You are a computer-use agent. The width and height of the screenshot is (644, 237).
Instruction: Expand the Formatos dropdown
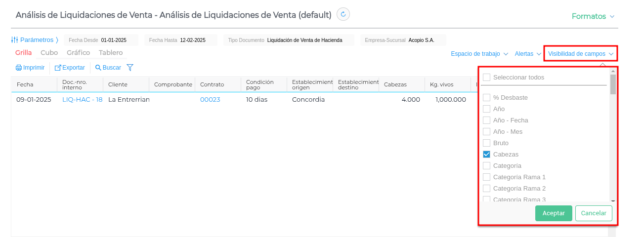coord(593,16)
